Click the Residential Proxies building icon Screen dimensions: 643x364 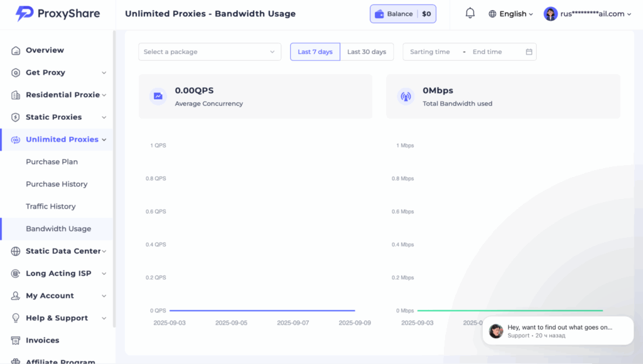(x=16, y=95)
